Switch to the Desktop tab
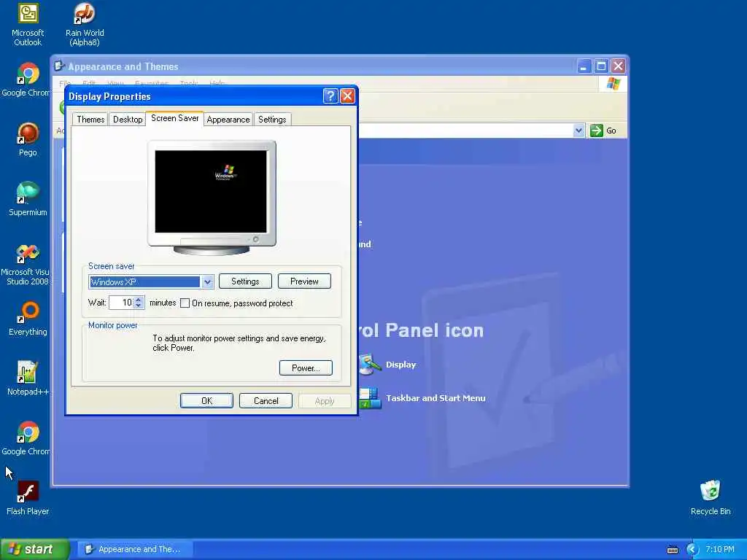 128,120
